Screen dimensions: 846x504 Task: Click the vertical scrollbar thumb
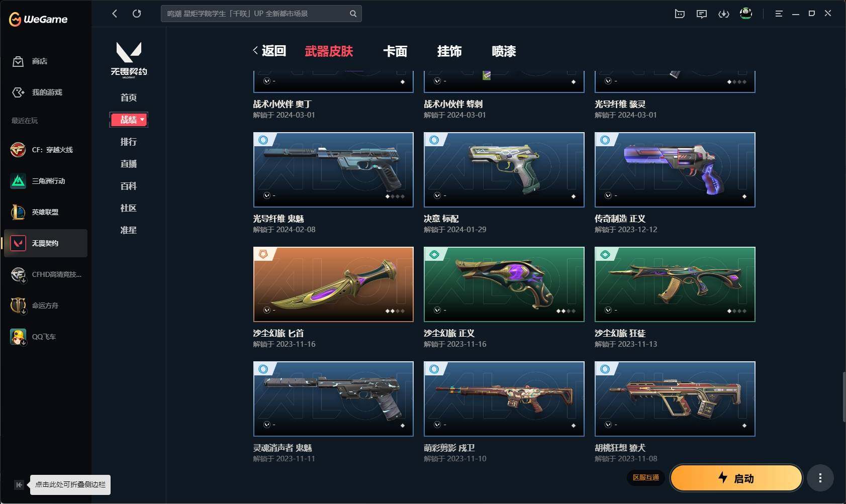pos(844,397)
